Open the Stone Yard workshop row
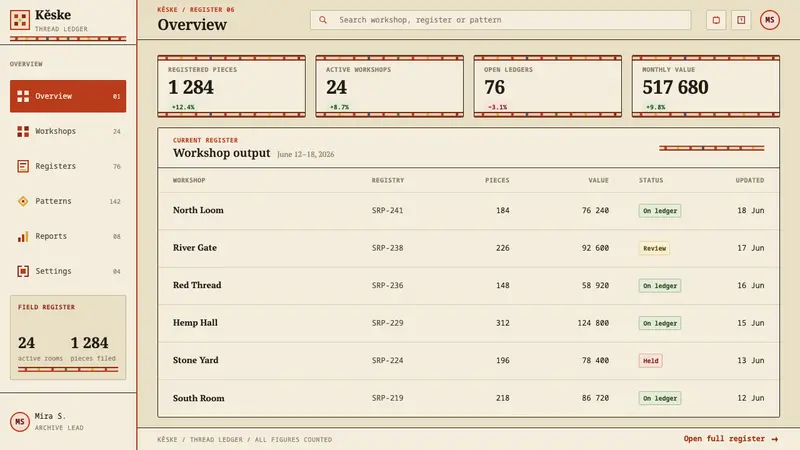This screenshot has width=800, height=450. pos(468,361)
